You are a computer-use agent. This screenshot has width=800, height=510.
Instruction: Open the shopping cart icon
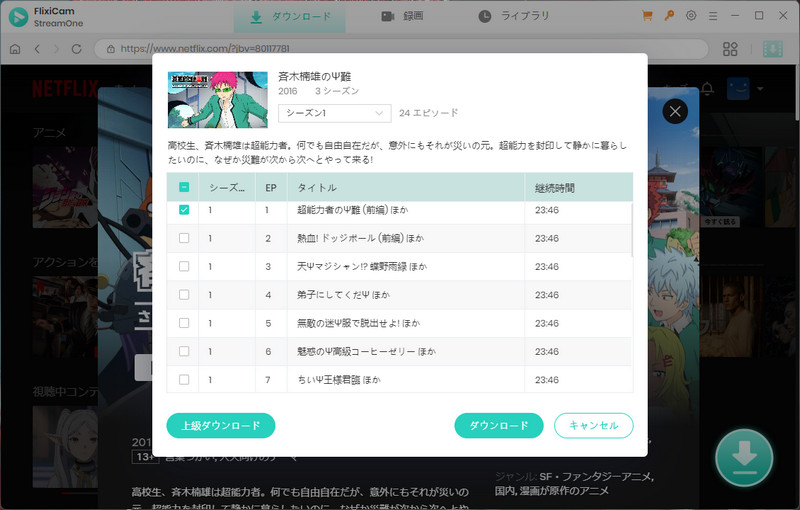coord(647,16)
